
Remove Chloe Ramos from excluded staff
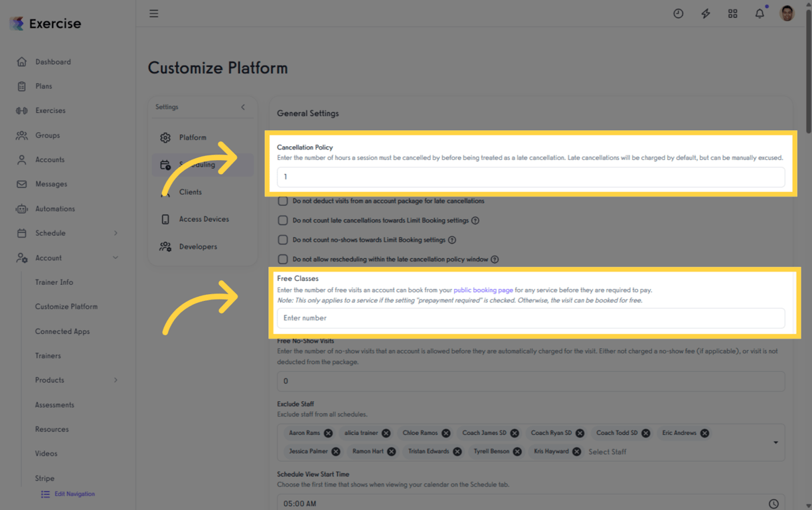pyautogui.click(x=446, y=433)
